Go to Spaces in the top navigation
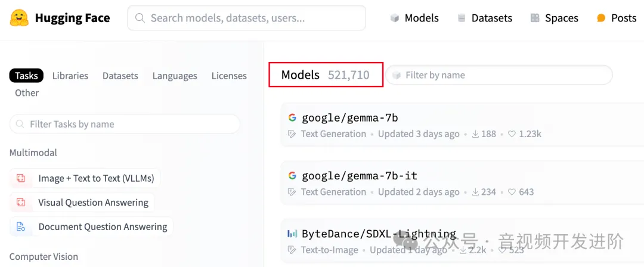 click(554, 18)
